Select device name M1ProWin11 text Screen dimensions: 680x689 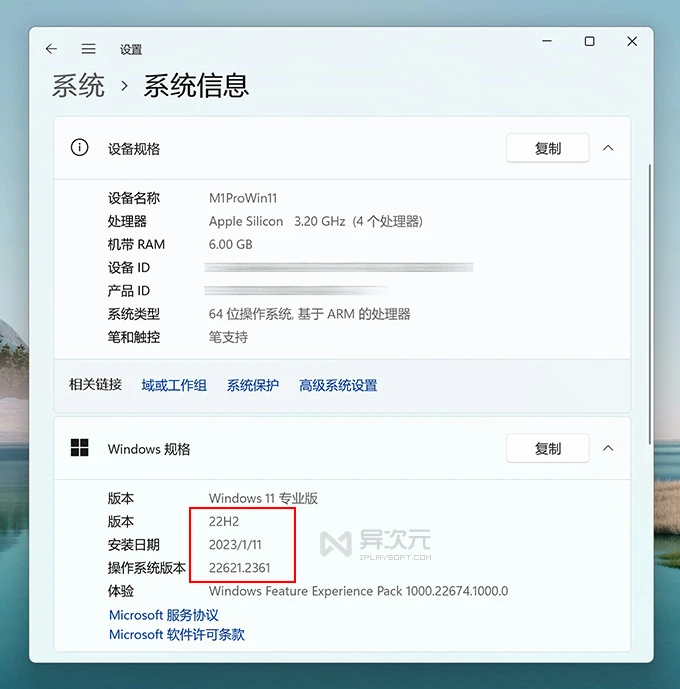coord(243,198)
